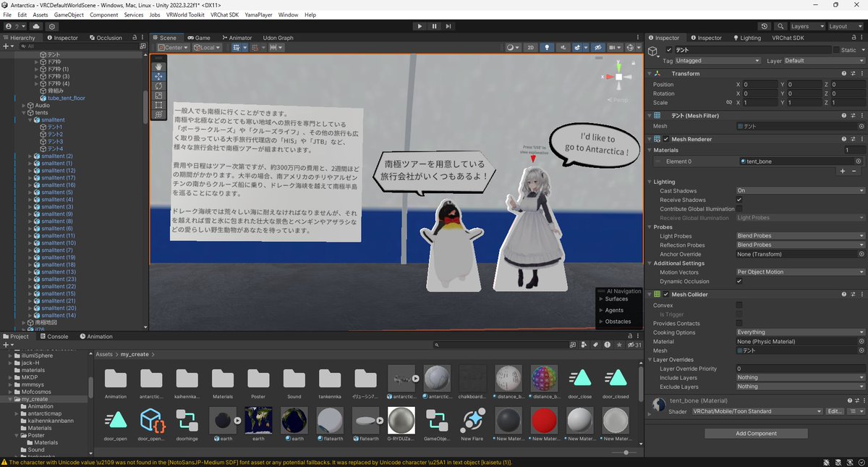Open Mesh Filter presets icon
868x467 pixels.
click(853, 116)
